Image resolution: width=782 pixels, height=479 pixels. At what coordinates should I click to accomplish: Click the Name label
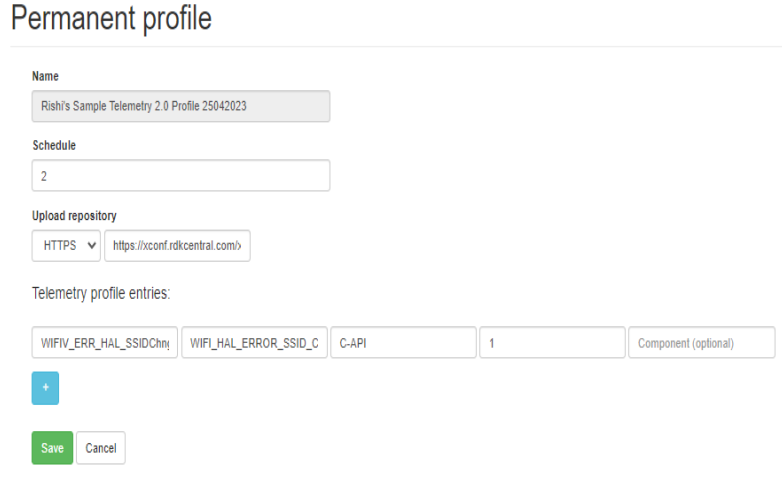[x=45, y=76]
